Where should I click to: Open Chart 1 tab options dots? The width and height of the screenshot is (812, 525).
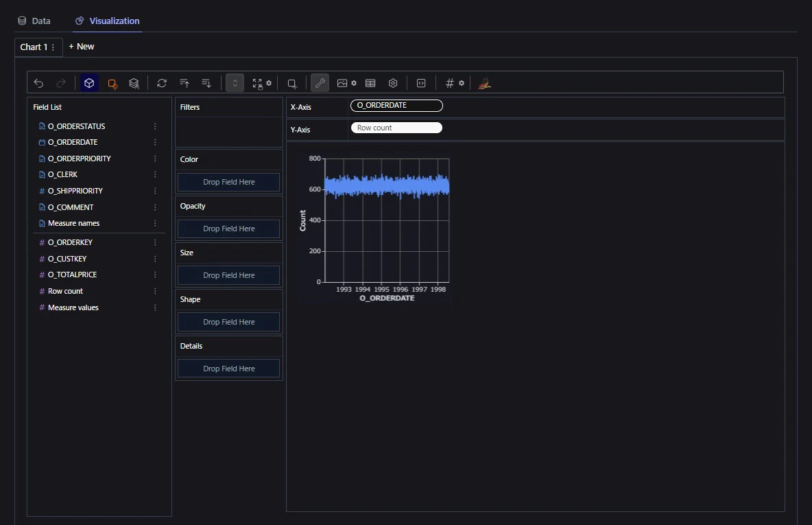pos(53,47)
